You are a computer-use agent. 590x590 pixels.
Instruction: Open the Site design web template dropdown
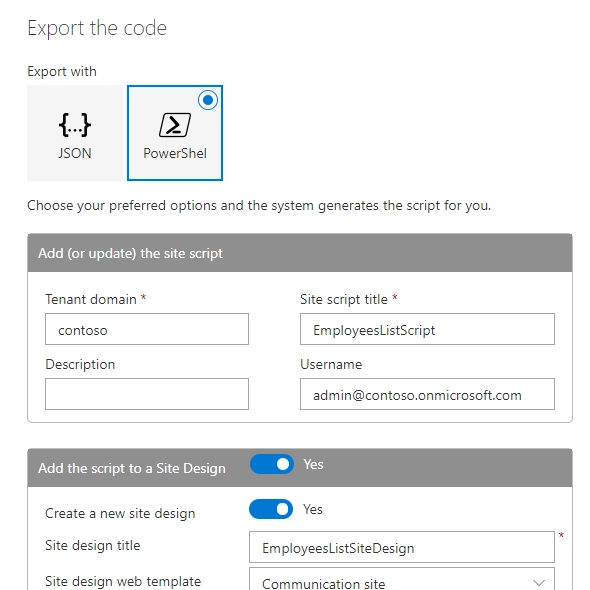pyautogui.click(x=402, y=579)
